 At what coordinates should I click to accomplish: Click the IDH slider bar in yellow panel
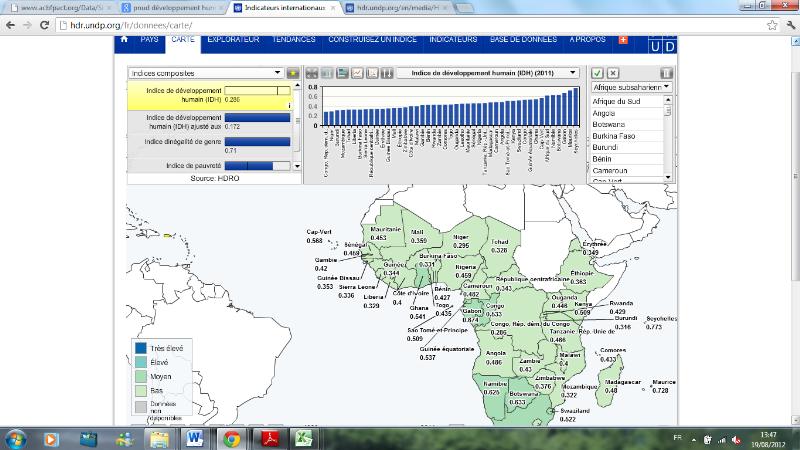click(257, 90)
